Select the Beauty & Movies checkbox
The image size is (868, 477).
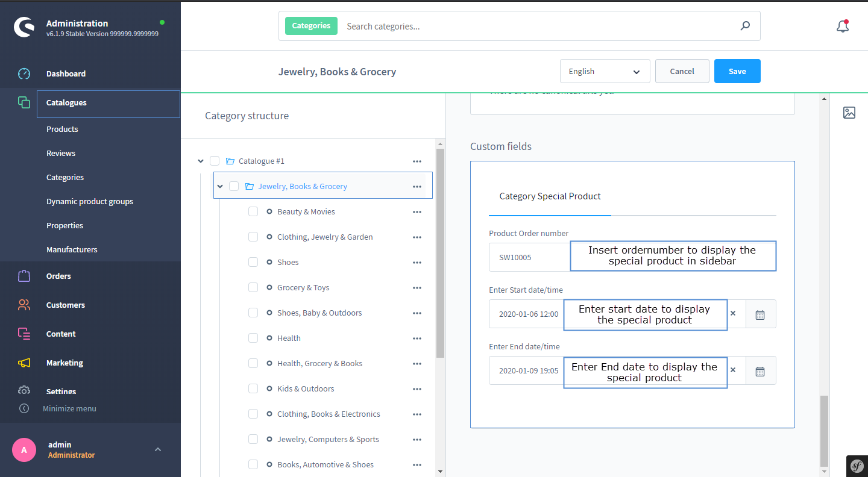coord(253,211)
